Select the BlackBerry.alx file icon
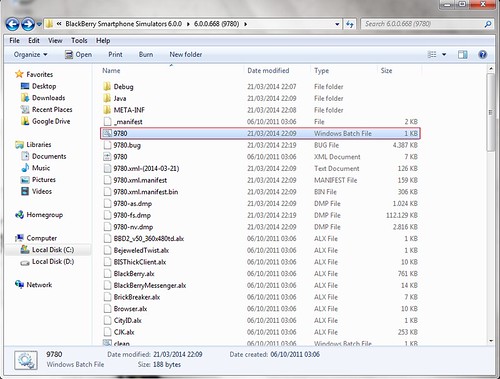 107,274
